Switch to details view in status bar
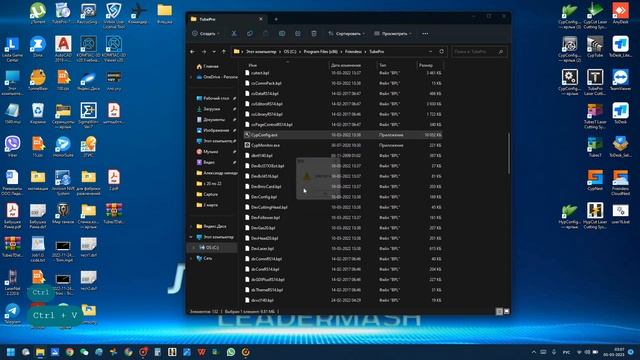This screenshot has width=640, height=360. coord(499,311)
